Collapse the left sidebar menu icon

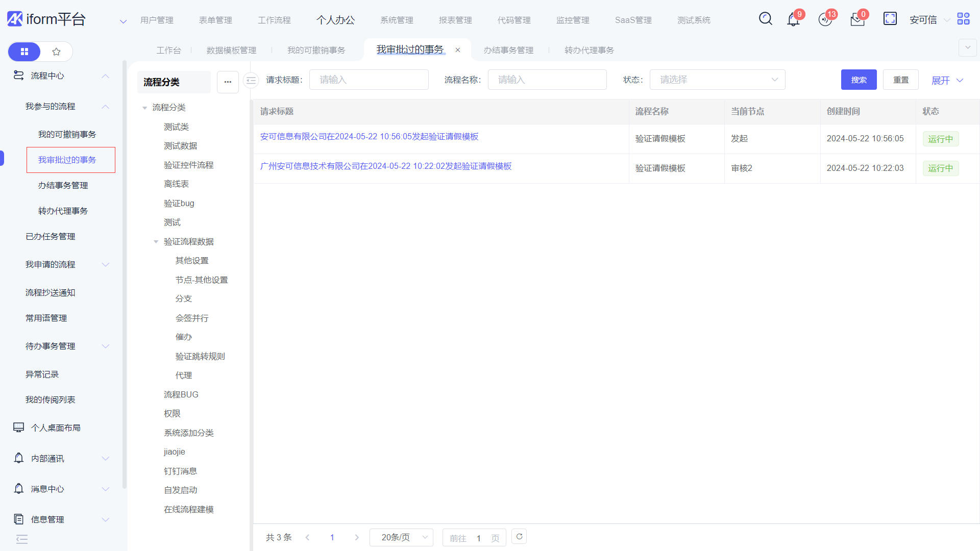click(22, 539)
